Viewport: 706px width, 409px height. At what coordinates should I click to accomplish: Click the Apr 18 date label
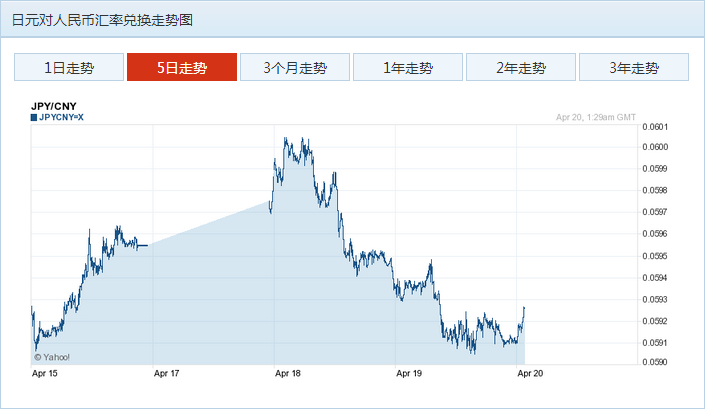pyautogui.click(x=288, y=373)
